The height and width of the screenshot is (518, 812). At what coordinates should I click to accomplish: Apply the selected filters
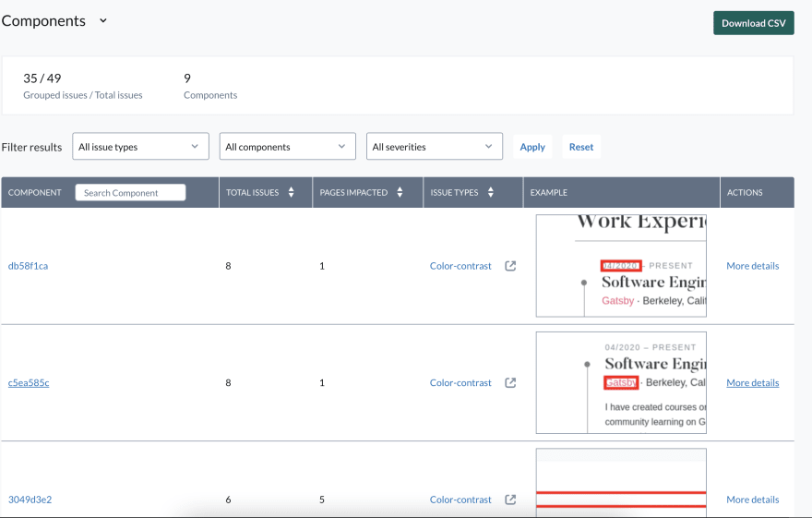pos(532,147)
